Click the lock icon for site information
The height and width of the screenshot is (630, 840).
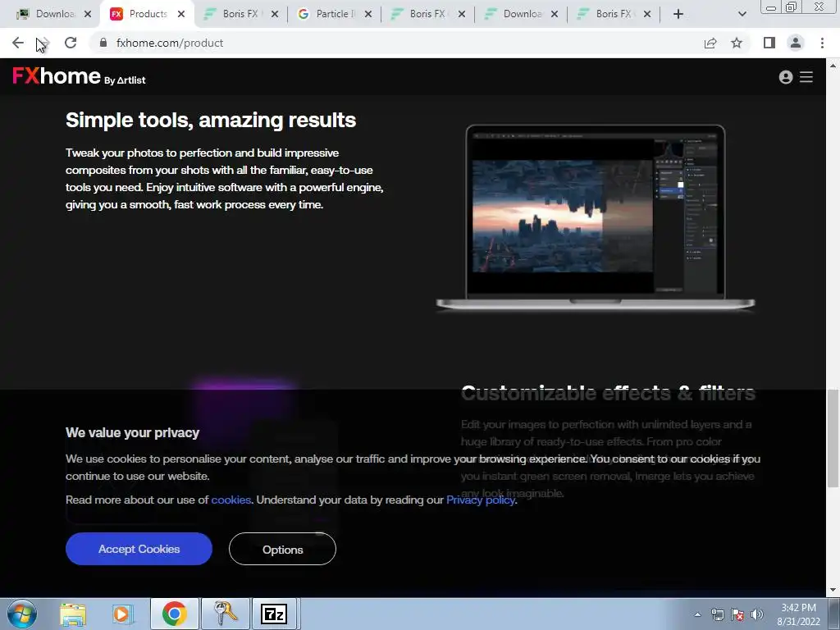pos(103,43)
